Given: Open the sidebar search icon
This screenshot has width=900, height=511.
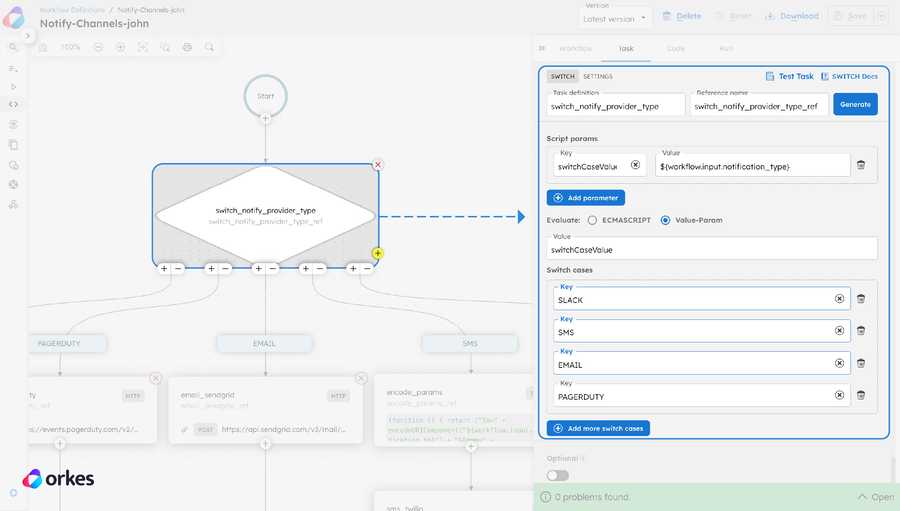Looking at the screenshot, I should (13, 47).
